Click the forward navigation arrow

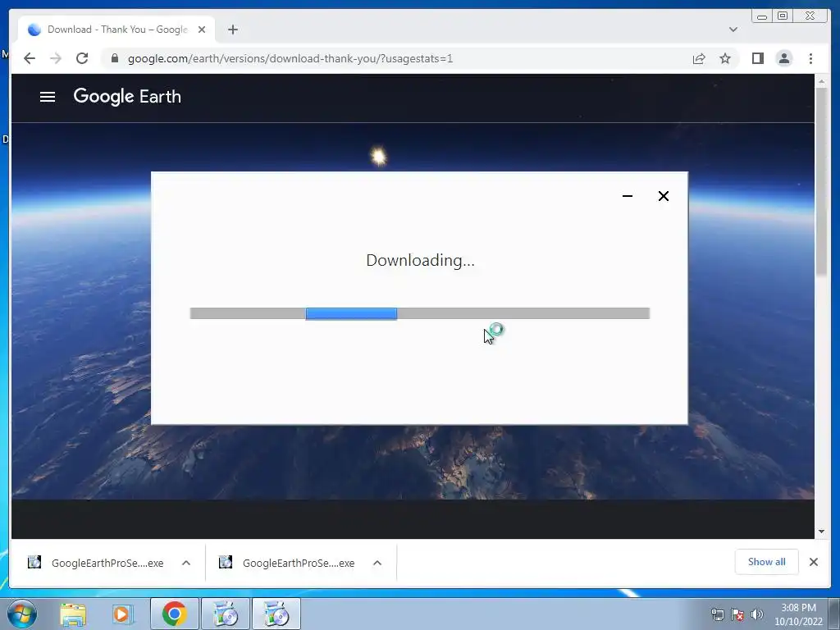coord(56,58)
